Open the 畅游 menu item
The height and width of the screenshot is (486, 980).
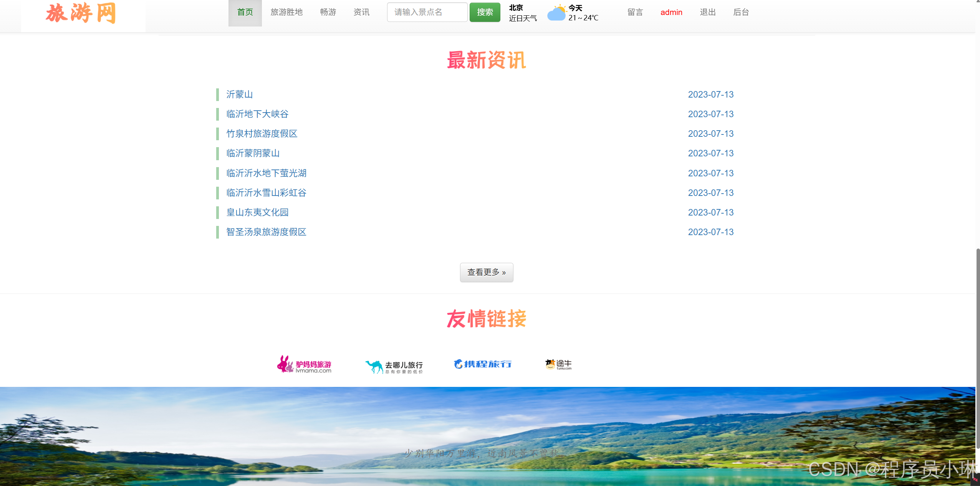tap(328, 12)
